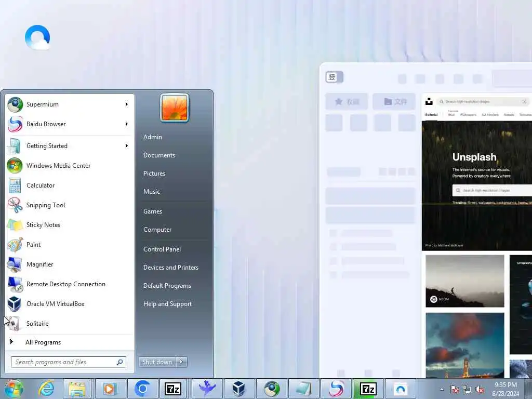This screenshot has height=399, width=532.
Task: Open Calculator
Action: click(69, 185)
